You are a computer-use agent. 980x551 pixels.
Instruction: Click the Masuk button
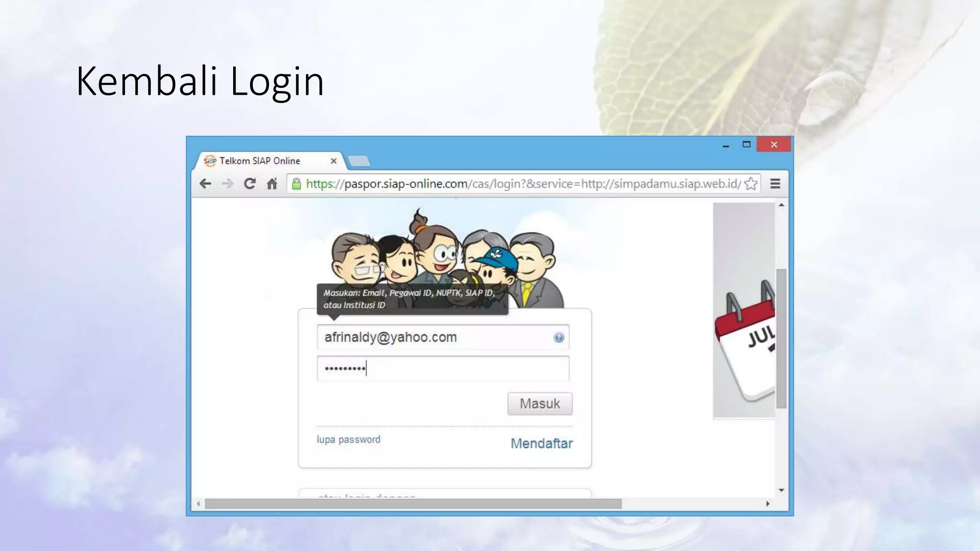click(540, 404)
